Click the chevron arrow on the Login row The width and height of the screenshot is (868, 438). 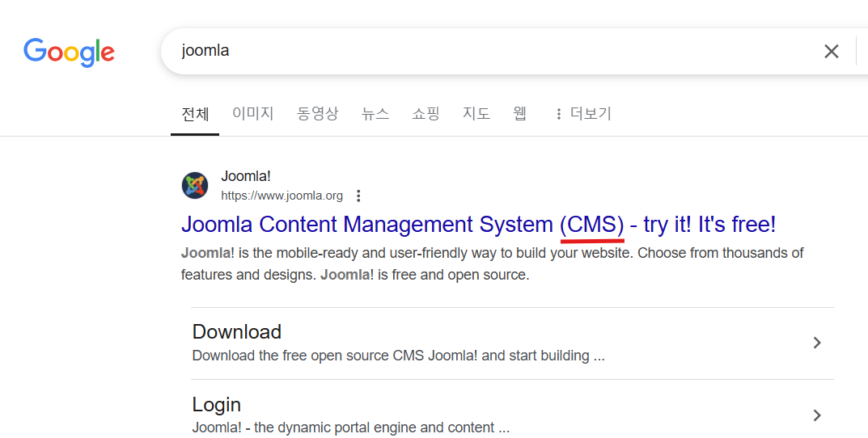(x=817, y=415)
